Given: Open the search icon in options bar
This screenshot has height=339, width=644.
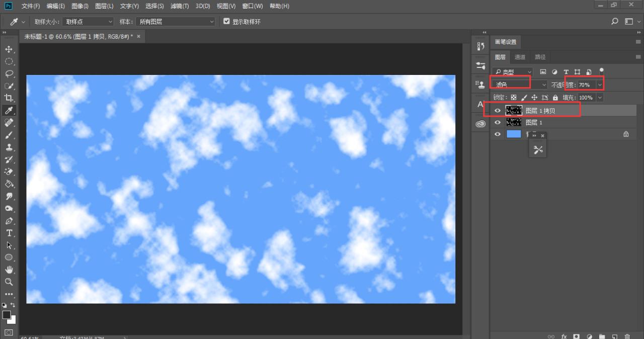Looking at the screenshot, I should click(x=615, y=22).
